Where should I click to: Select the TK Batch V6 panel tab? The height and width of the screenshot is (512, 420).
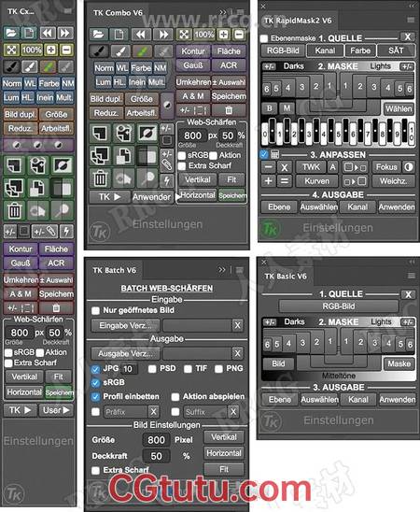114,270
